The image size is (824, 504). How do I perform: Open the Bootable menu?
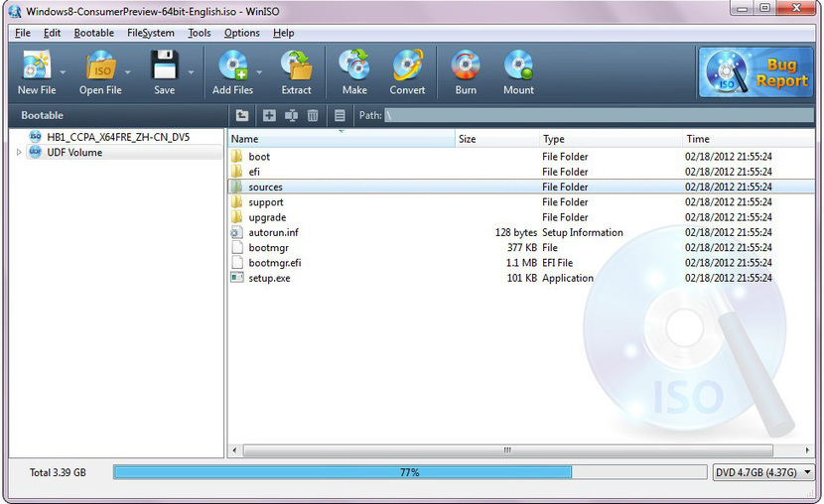(x=94, y=33)
